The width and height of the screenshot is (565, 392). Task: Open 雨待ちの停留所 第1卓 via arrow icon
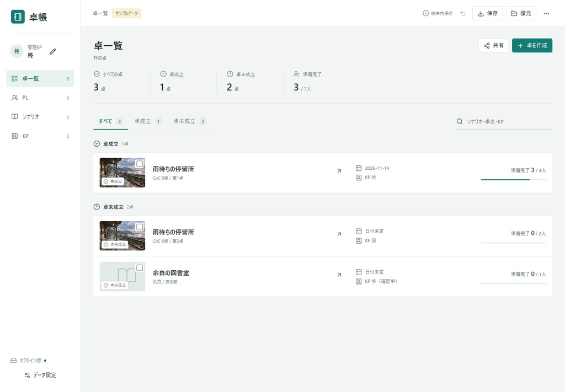point(339,171)
